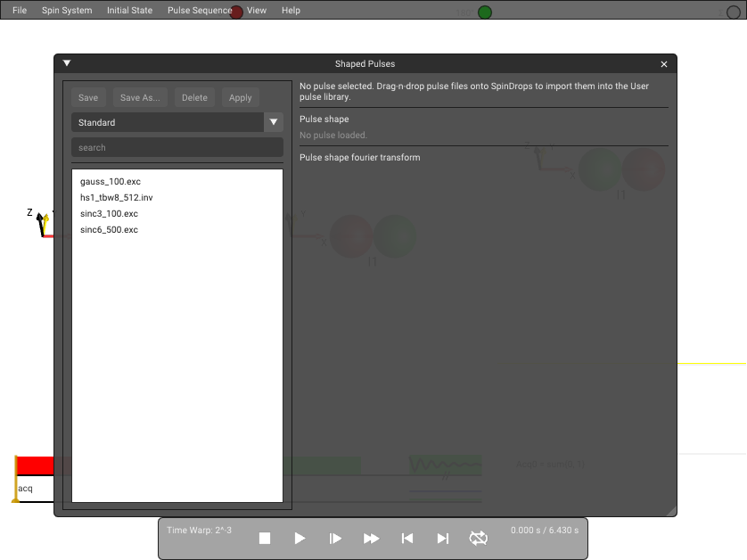Open the Initial State menu

pos(129,10)
